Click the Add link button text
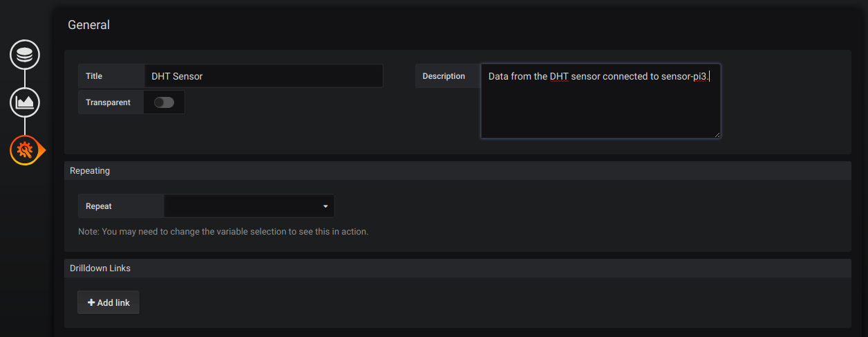The height and width of the screenshot is (337, 868). 113,302
